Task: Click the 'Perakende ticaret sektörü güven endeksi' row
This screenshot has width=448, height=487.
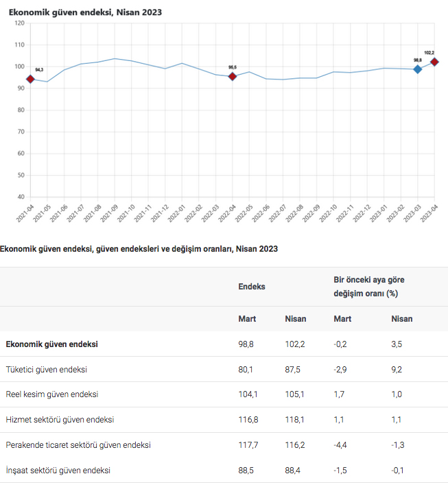Action: tap(78, 445)
